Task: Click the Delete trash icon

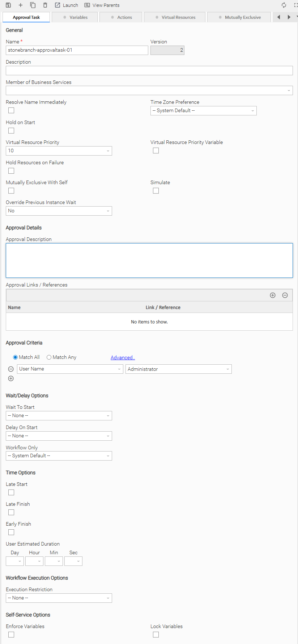Action: [x=45, y=5]
